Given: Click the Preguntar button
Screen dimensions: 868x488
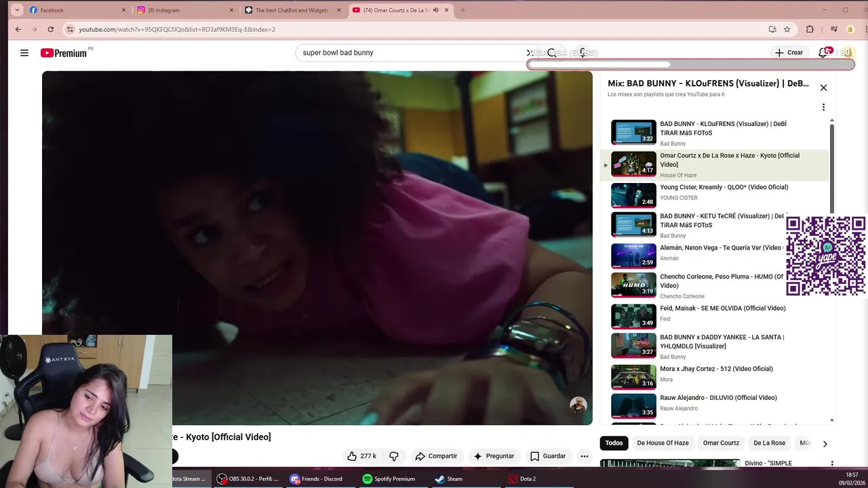Looking at the screenshot, I should coord(494,456).
